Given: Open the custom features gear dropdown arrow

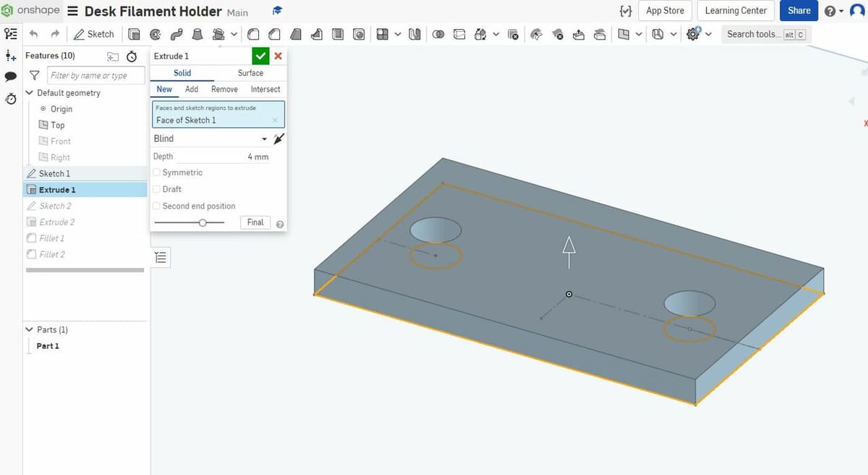Looking at the screenshot, I should (708, 34).
